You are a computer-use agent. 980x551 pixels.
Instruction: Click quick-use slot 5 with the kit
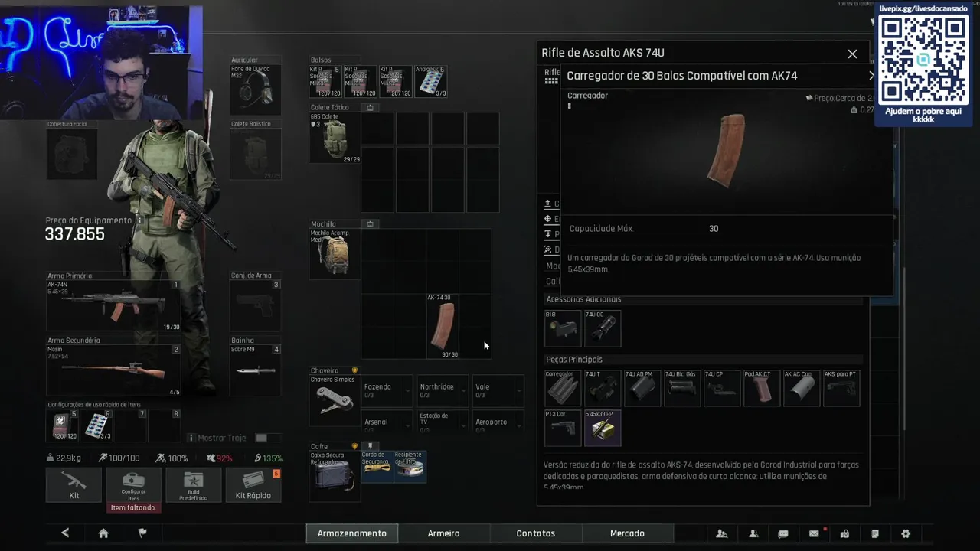[64, 425]
